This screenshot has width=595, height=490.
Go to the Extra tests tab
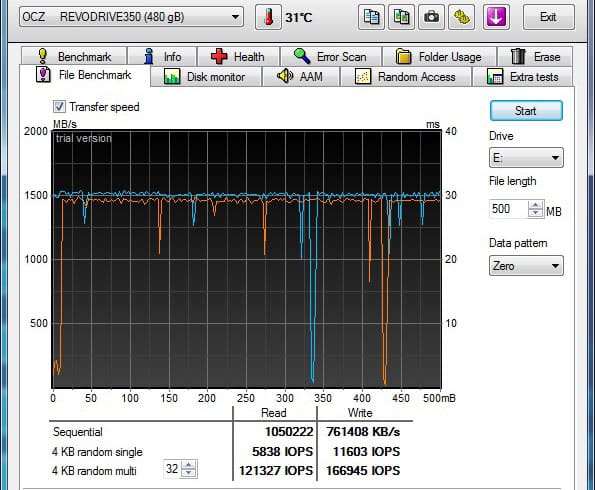point(523,77)
